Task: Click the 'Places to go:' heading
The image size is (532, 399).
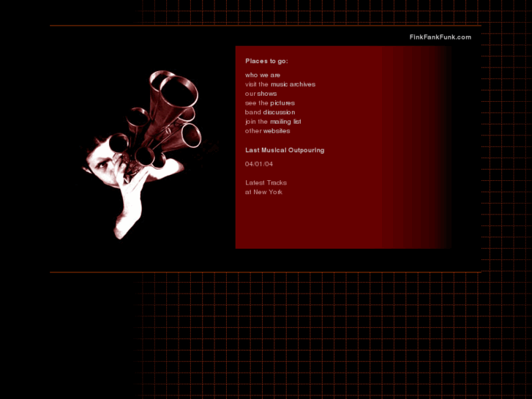Action: [x=266, y=61]
